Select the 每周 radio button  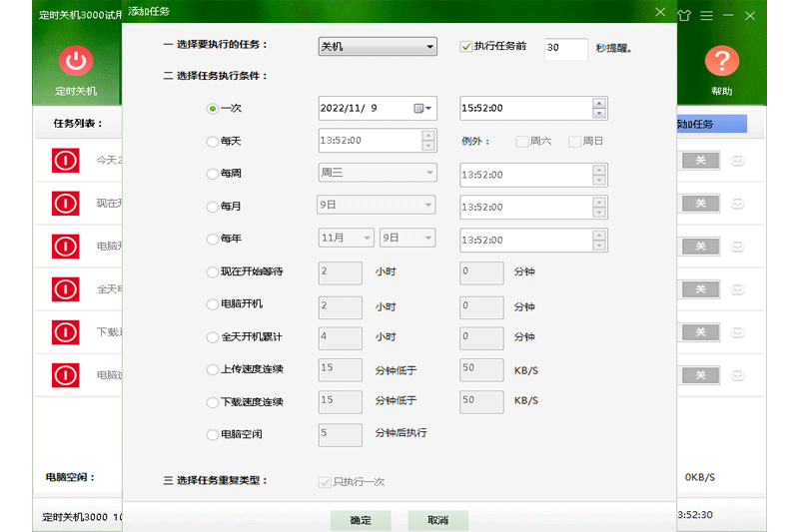point(213,174)
